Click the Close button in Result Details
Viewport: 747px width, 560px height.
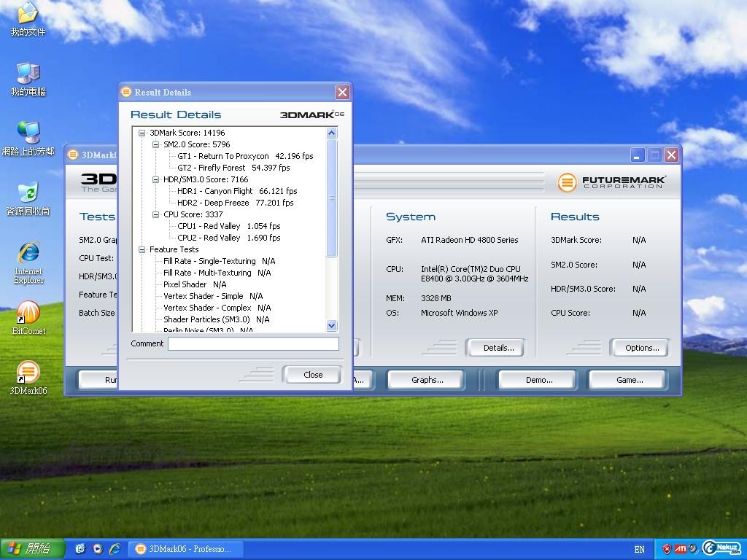coord(312,375)
